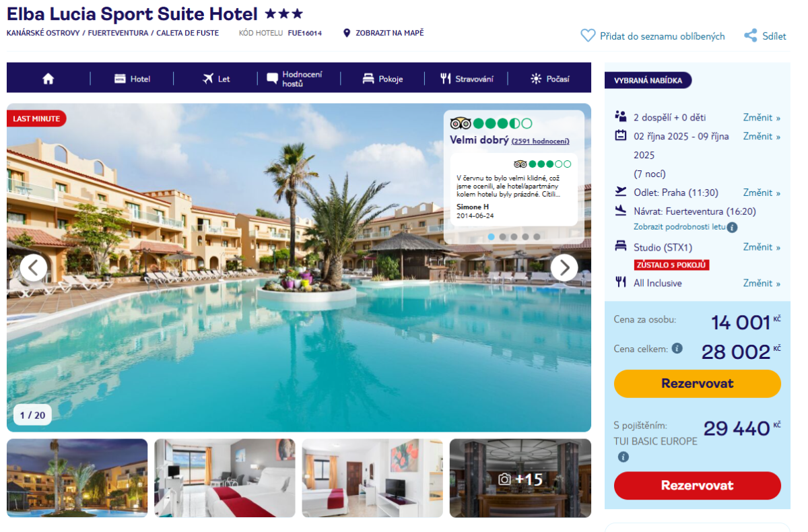Open the Pokoje tab
This screenshot has width=808, height=532.
click(382, 79)
